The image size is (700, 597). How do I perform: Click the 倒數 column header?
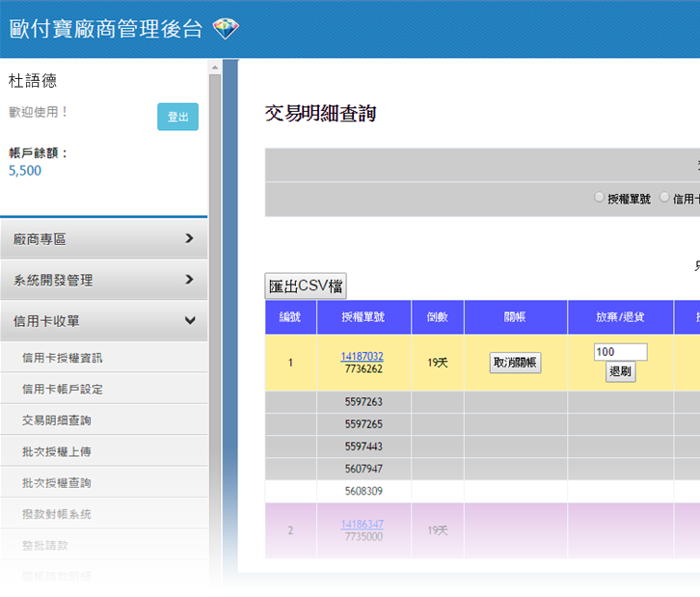pyautogui.click(x=438, y=317)
